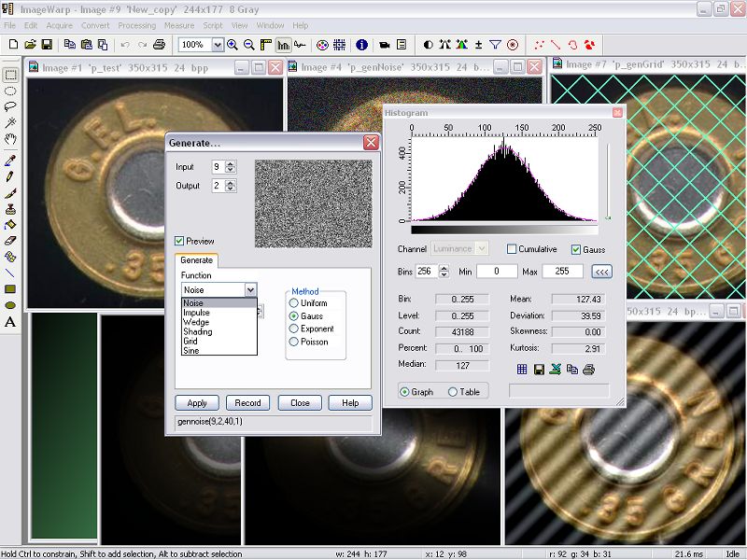Open the Measure menu
747x560 pixels.
pyautogui.click(x=179, y=25)
